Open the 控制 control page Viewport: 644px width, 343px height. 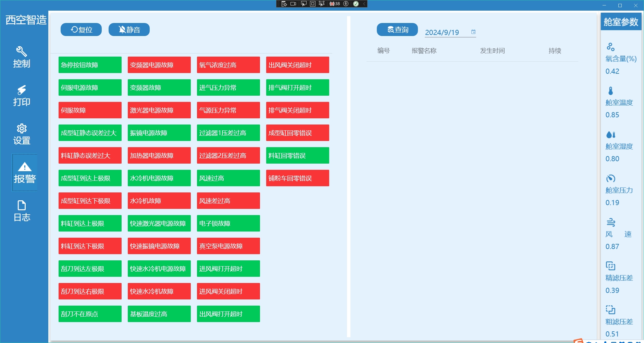click(x=22, y=57)
